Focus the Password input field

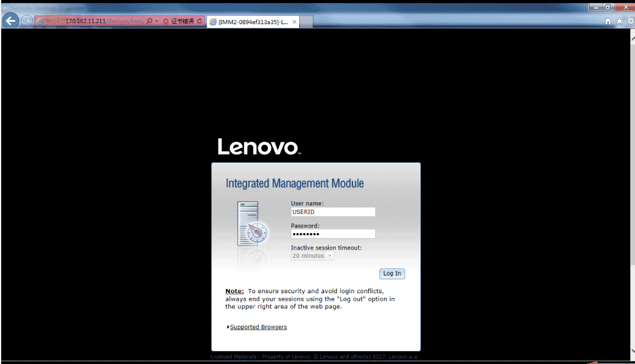click(333, 234)
